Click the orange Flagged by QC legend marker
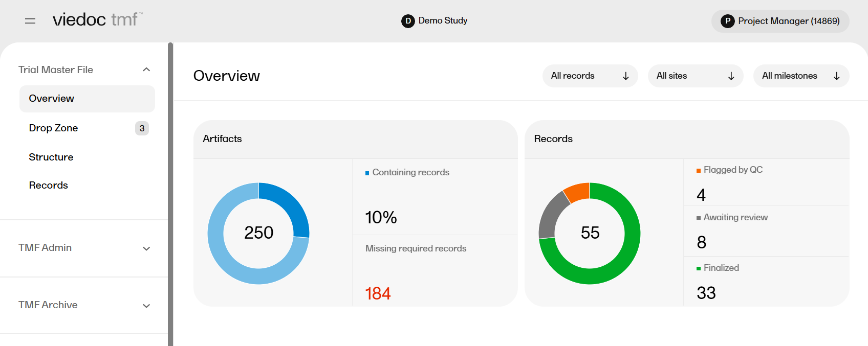This screenshot has height=346, width=868. pyautogui.click(x=698, y=171)
